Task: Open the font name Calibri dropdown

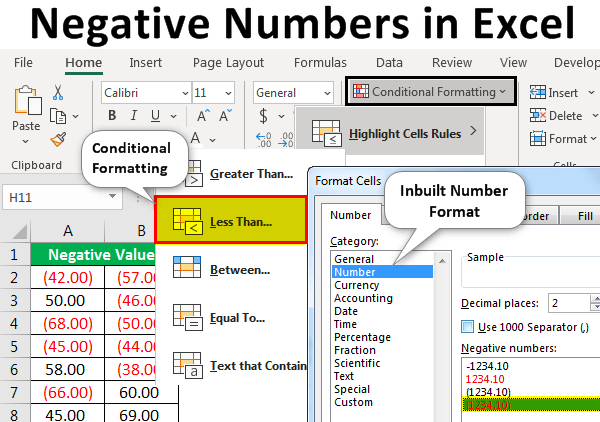Action: [185, 93]
